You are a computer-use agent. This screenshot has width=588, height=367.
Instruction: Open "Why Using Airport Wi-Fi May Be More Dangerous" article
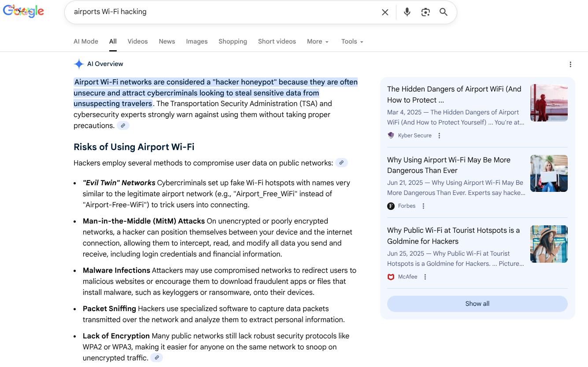pos(449,165)
